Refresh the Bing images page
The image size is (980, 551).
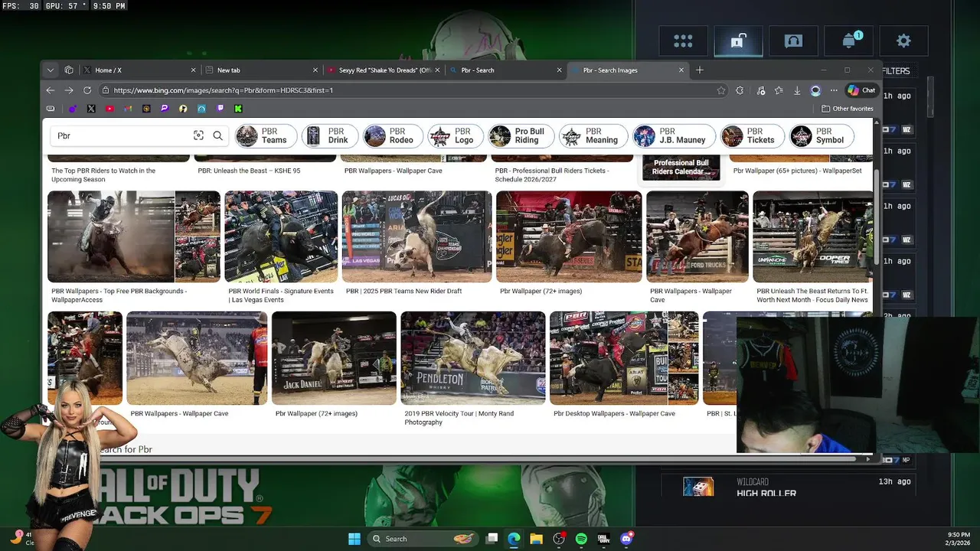(x=87, y=90)
